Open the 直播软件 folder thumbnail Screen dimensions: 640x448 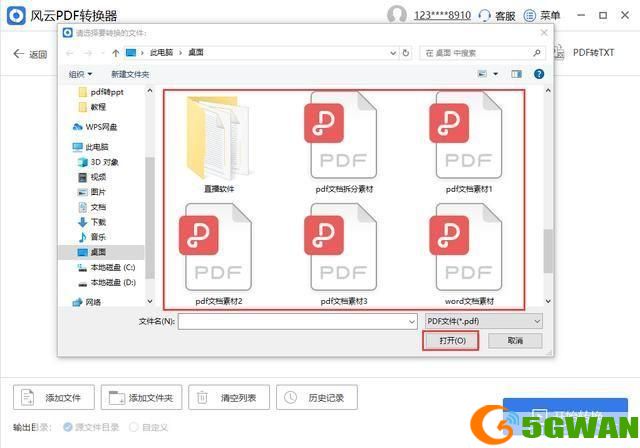point(218,139)
